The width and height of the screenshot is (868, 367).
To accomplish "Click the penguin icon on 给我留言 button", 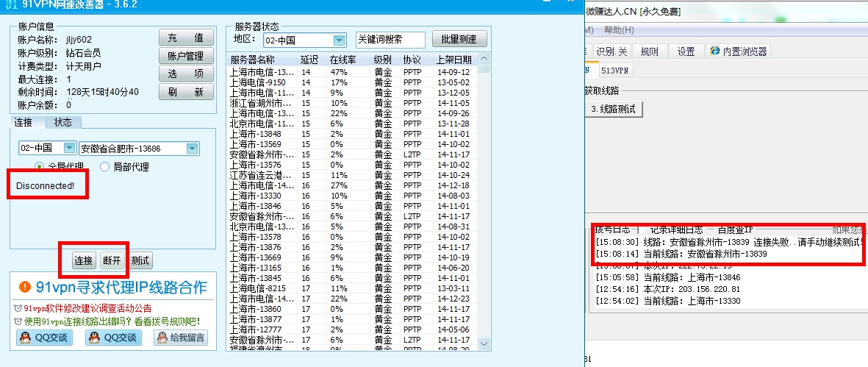I will [162, 337].
